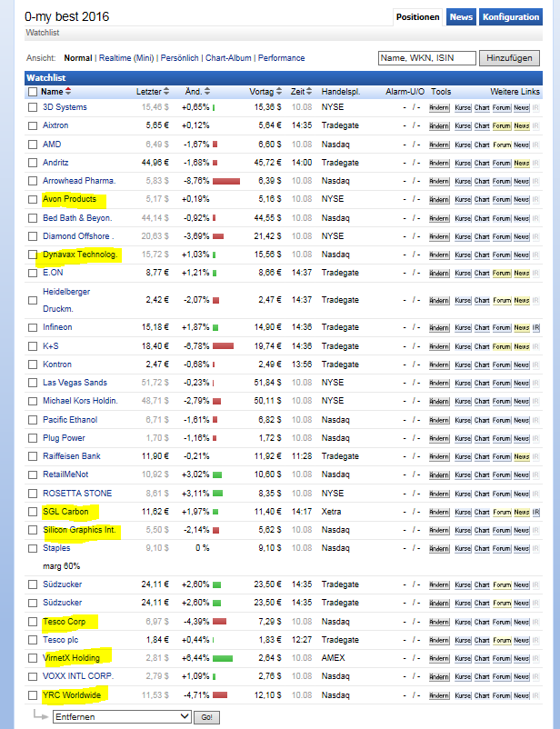The image size is (560, 729).
Task: Open Chart icon for Bed Bath & Beyond
Action: (482, 218)
